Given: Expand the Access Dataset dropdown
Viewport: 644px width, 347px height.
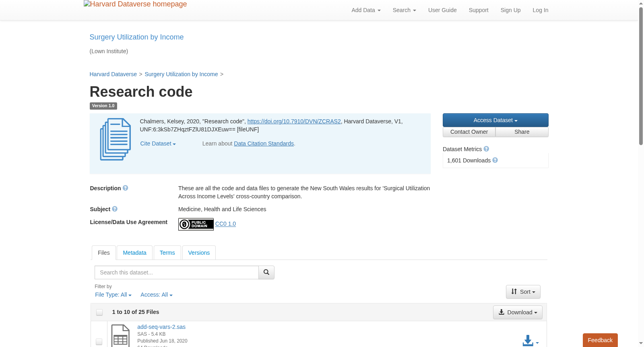Looking at the screenshot, I should click(x=495, y=120).
